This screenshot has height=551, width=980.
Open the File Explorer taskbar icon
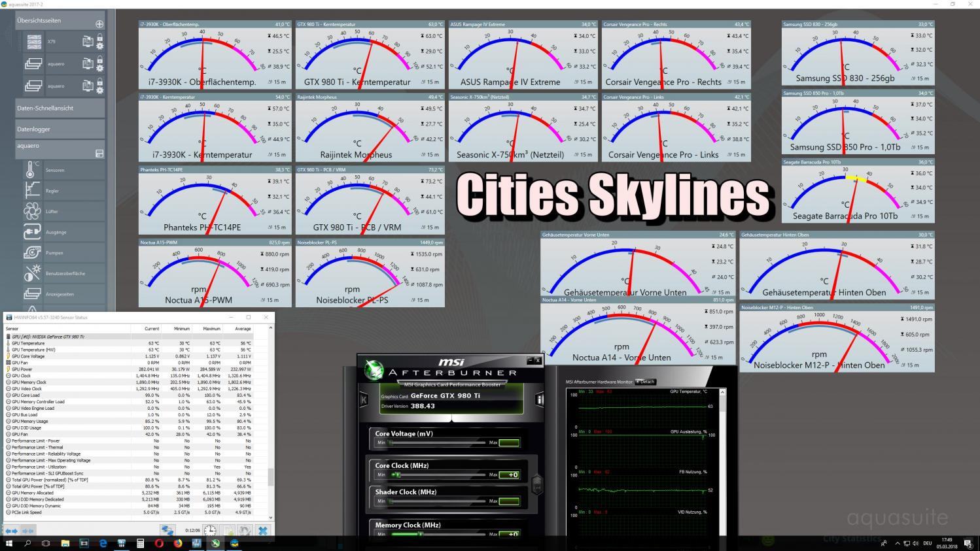click(65, 543)
